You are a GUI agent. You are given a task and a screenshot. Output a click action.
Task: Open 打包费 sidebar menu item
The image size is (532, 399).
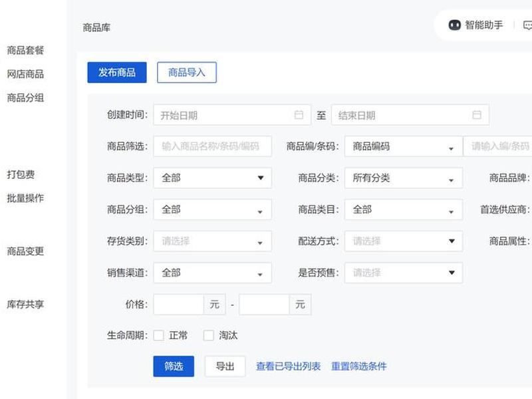click(21, 174)
